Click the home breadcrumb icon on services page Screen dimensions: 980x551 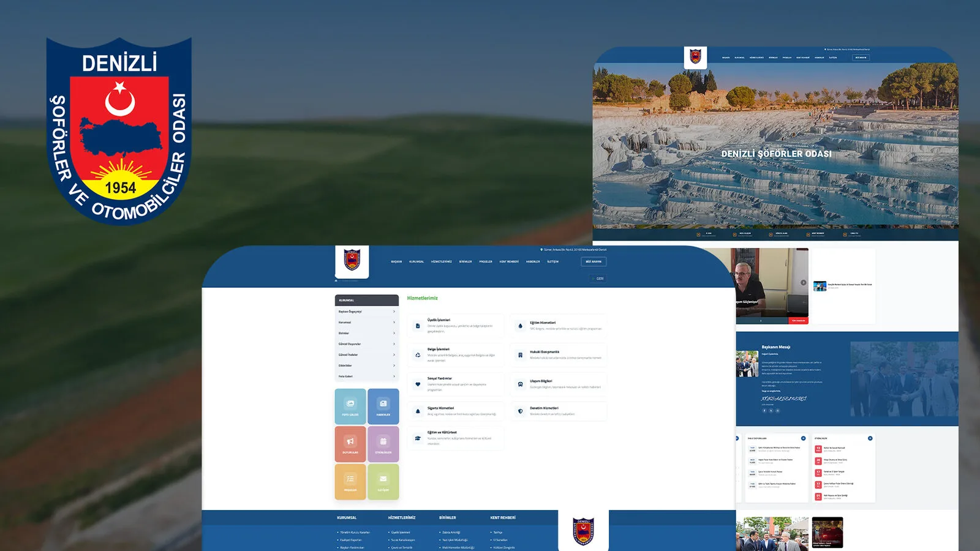336,280
